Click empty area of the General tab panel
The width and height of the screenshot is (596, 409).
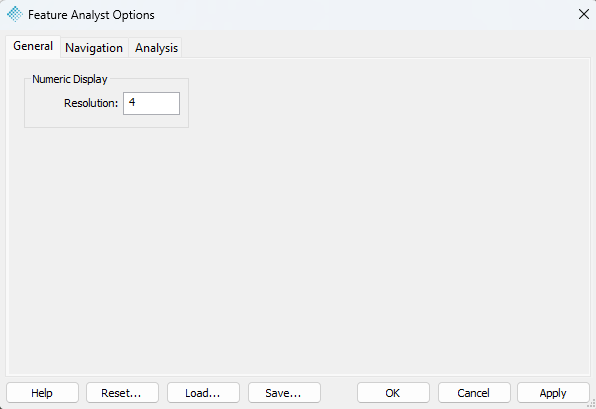point(342,228)
